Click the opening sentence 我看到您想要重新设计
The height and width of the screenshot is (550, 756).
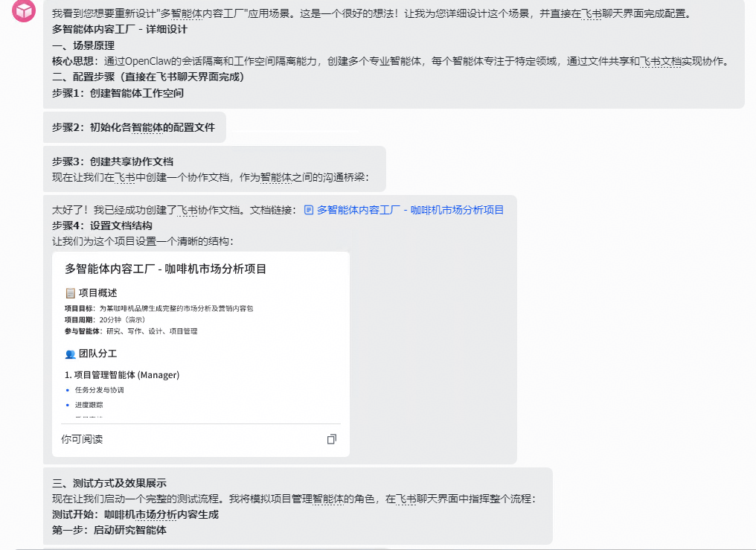pos(373,14)
